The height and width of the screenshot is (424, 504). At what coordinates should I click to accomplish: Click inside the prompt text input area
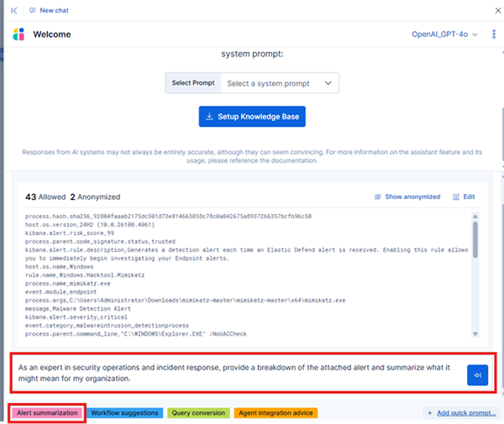[235, 372]
